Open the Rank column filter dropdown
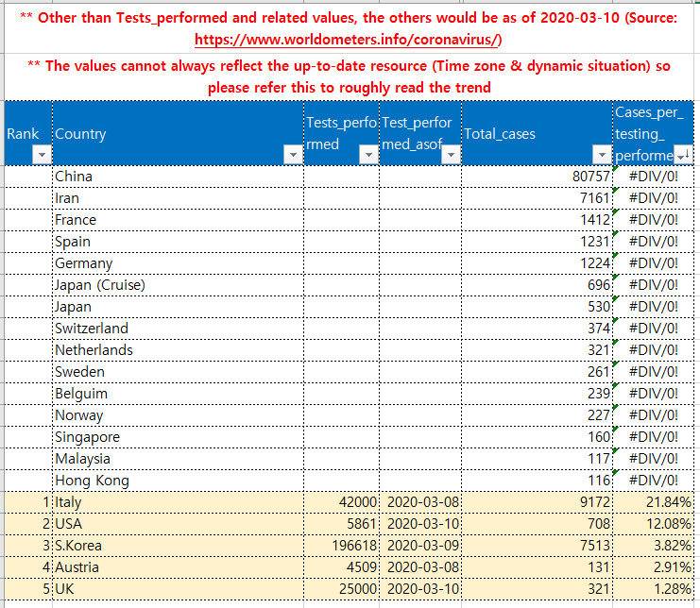Screen dimensions: 700x608 click(x=42, y=155)
